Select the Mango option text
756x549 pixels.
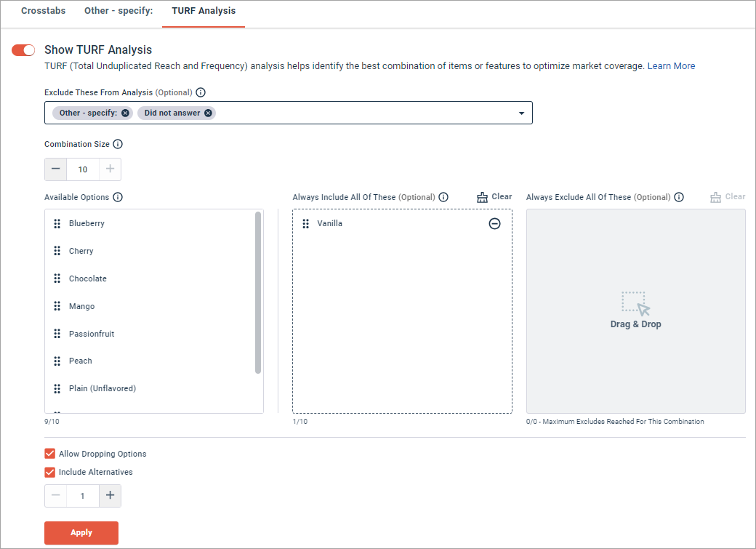(x=82, y=306)
